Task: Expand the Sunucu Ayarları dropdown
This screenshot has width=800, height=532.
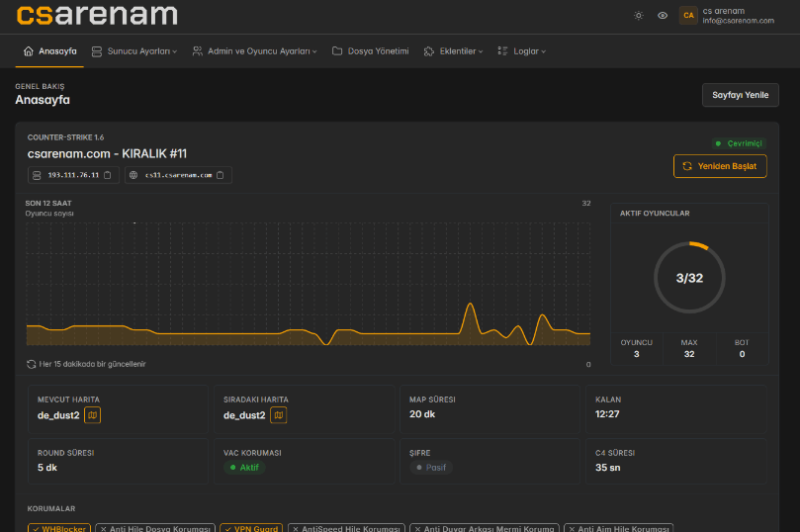Action: pyautogui.click(x=134, y=51)
